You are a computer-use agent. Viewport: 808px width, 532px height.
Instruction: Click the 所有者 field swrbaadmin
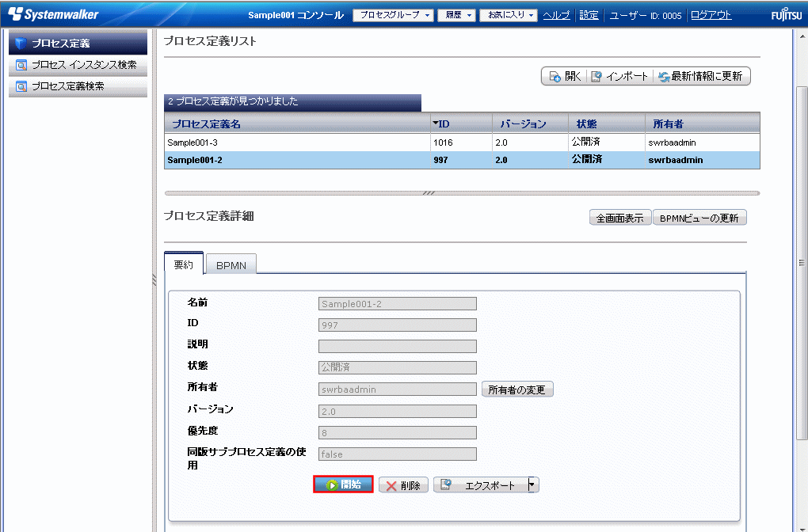tap(398, 389)
